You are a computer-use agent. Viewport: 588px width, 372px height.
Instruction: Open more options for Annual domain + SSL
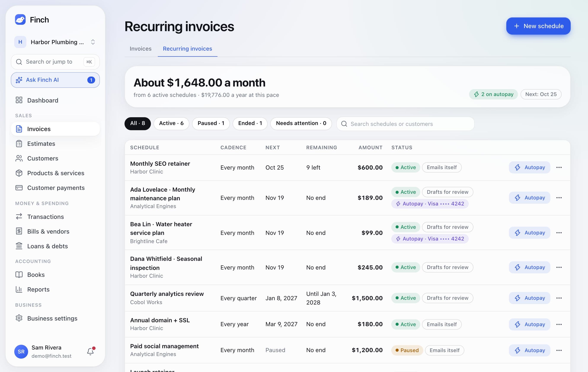[x=559, y=324]
